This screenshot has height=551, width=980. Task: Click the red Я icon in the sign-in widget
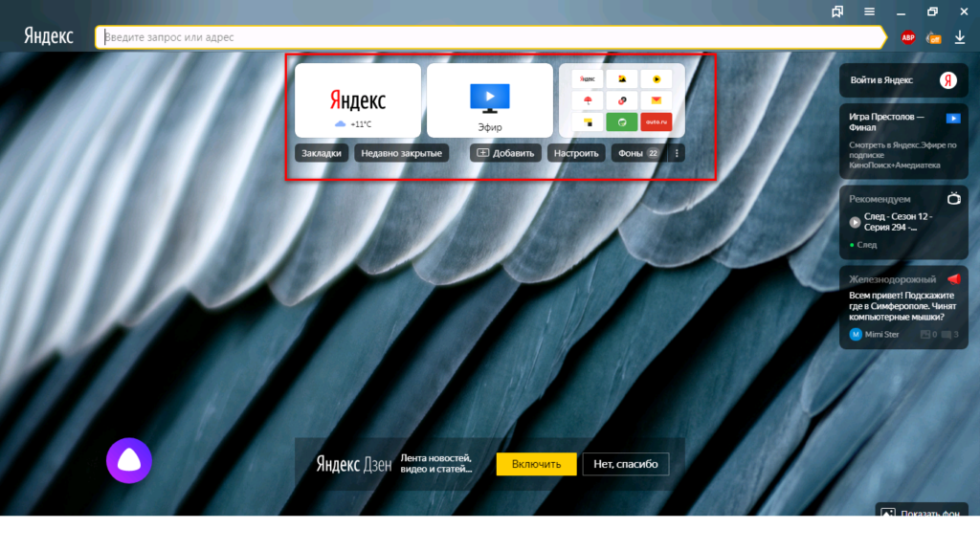[x=948, y=80]
